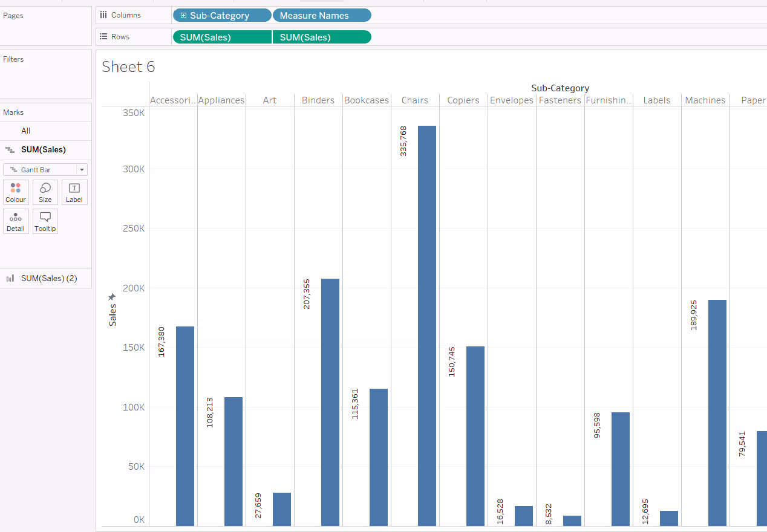
Task: Click the 150,745 data label
Action: pyautogui.click(x=452, y=362)
